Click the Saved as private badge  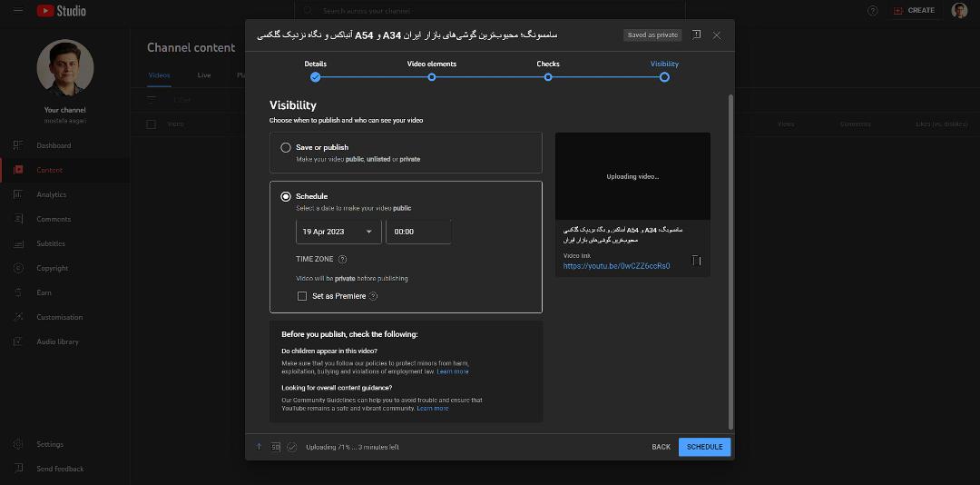(x=652, y=35)
